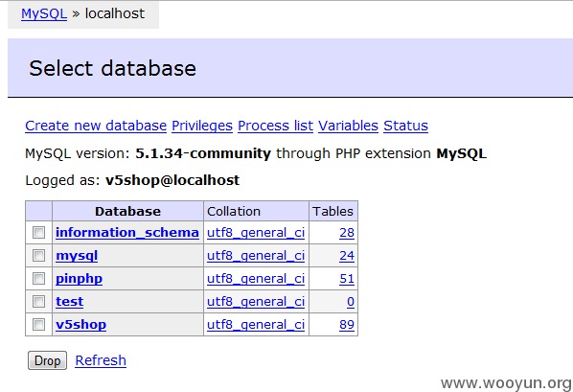Screen dimensions: 573x392
Task: Open the Create new database link
Action: click(96, 126)
